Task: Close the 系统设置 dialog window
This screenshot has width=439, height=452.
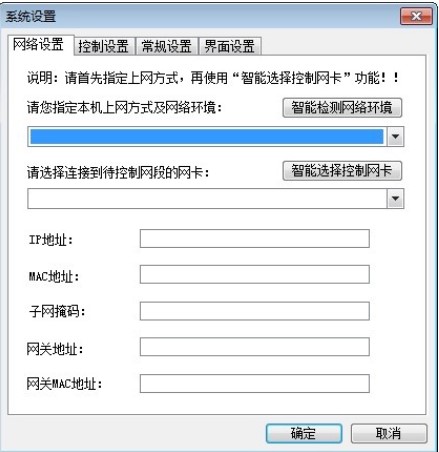Action: (416, 16)
